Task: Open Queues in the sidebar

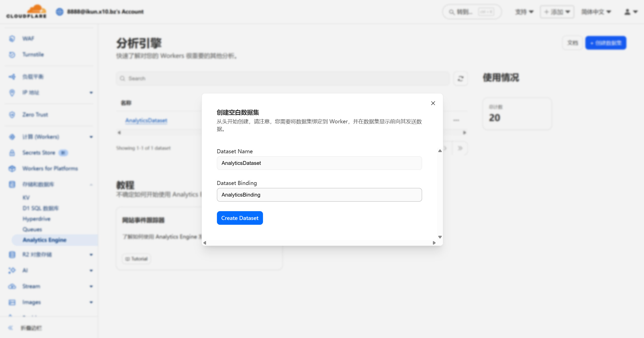Action: point(32,229)
